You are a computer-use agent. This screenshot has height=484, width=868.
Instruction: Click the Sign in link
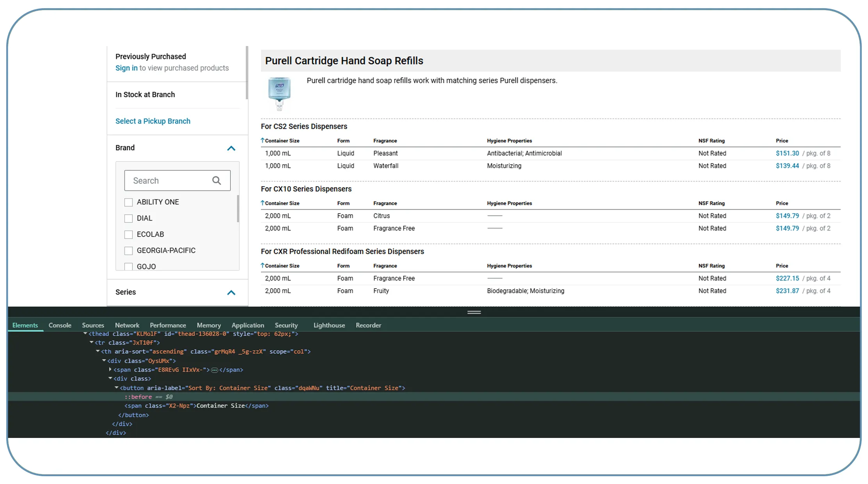pyautogui.click(x=127, y=68)
